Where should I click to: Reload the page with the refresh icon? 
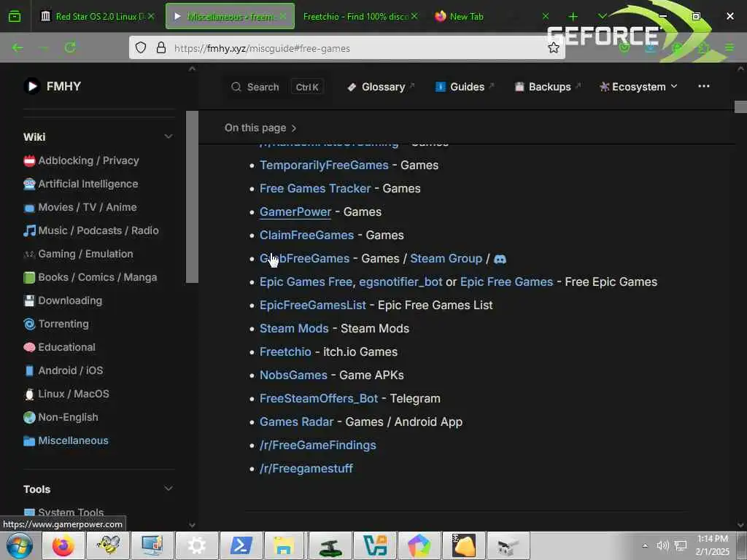[71, 47]
